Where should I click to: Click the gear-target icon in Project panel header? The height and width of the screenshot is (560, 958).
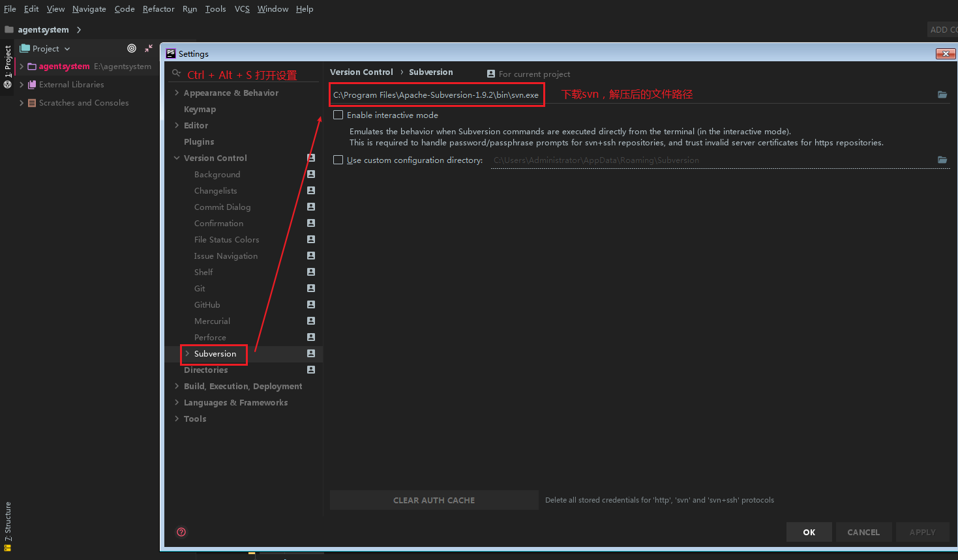coord(132,48)
